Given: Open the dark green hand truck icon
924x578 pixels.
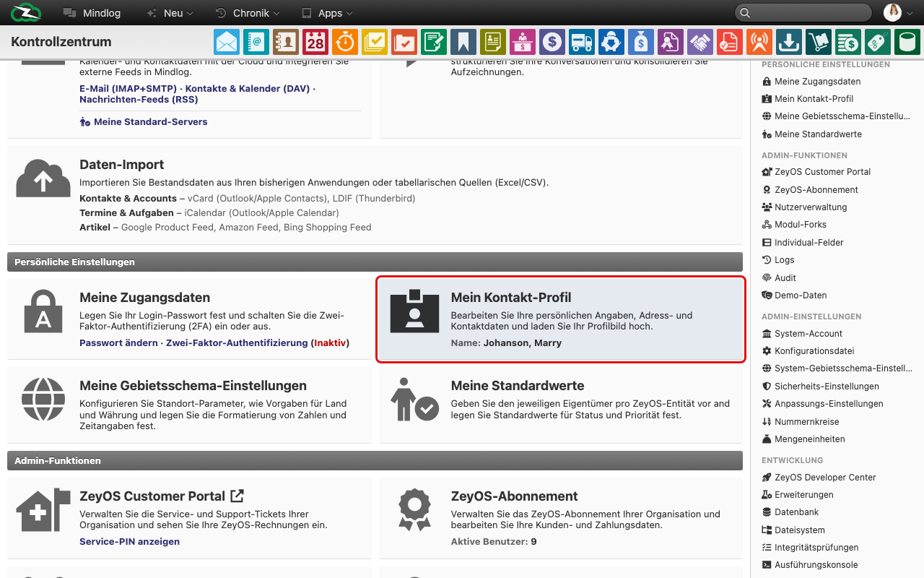Looking at the screenshot, I should coord(819,42).
